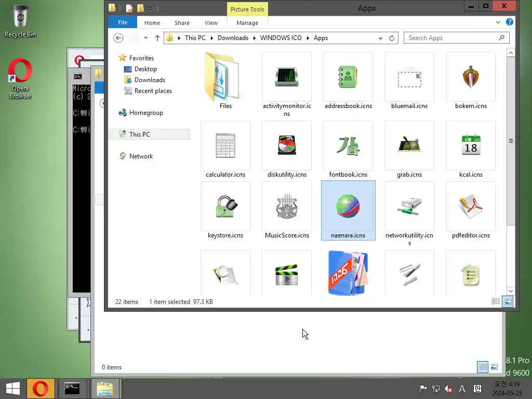Open Explorer help question mark icon
Viewport: 532px width, 399px height.
tap(509, 22)
